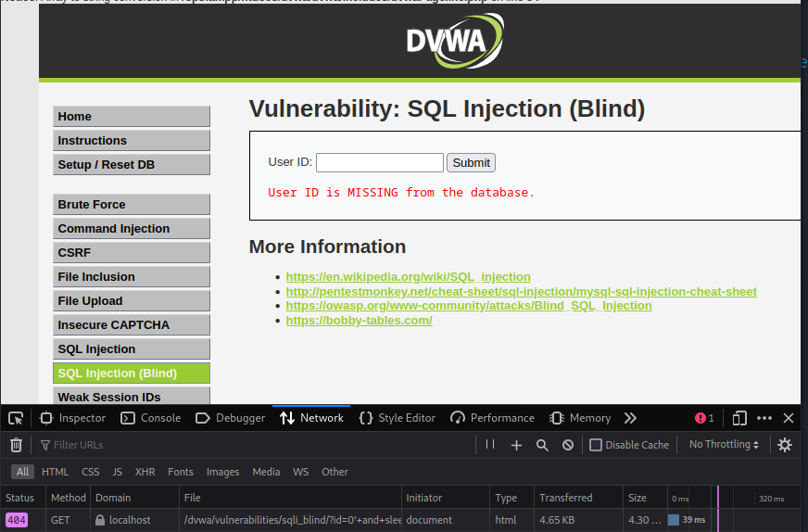Open the DevTools three-dot options menu
The width and height of the screenshot is (808, 532).
tap(764, 418)
